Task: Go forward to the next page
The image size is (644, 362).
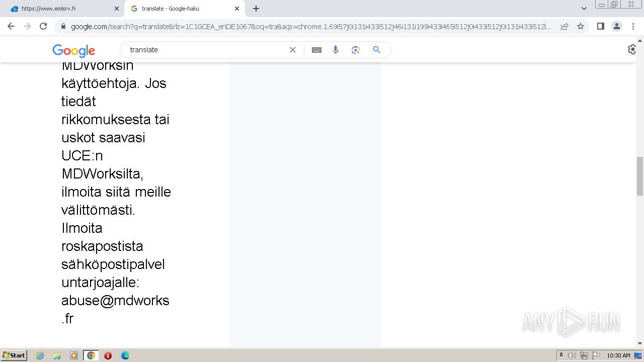Action: 27,26
